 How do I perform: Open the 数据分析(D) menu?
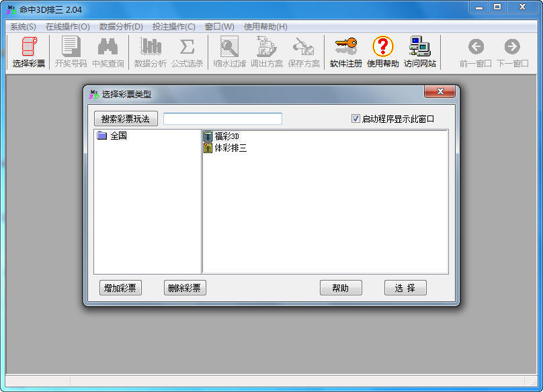tap(121, 27)
